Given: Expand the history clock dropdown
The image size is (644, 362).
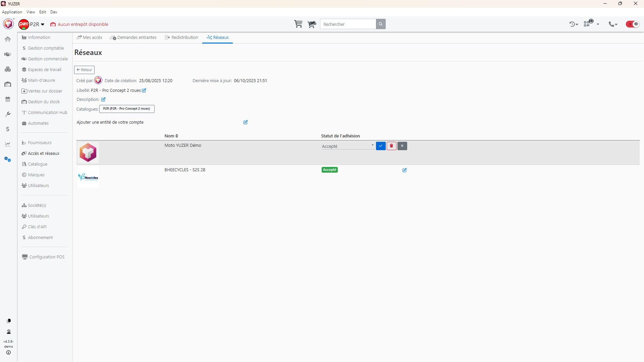Looking at the screenshot, I should pos(574,24).
